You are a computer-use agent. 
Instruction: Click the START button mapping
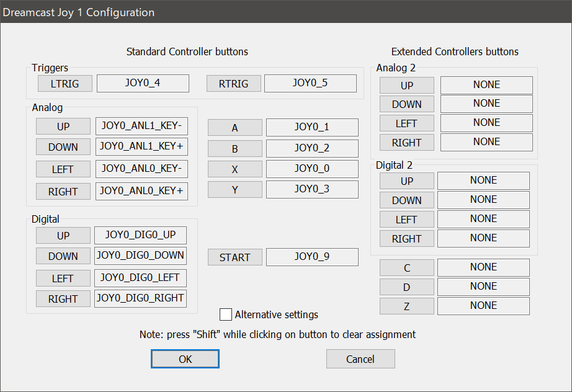click(x=235, y=257)
